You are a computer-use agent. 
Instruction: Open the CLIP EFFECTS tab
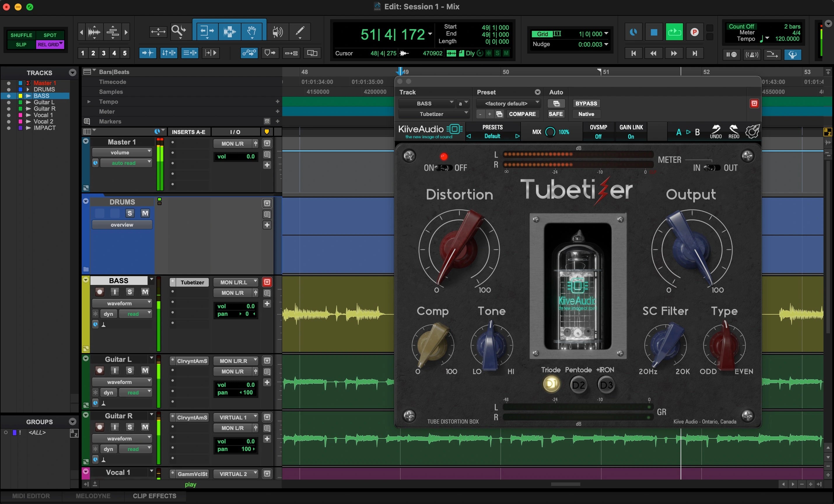[154, 496]
